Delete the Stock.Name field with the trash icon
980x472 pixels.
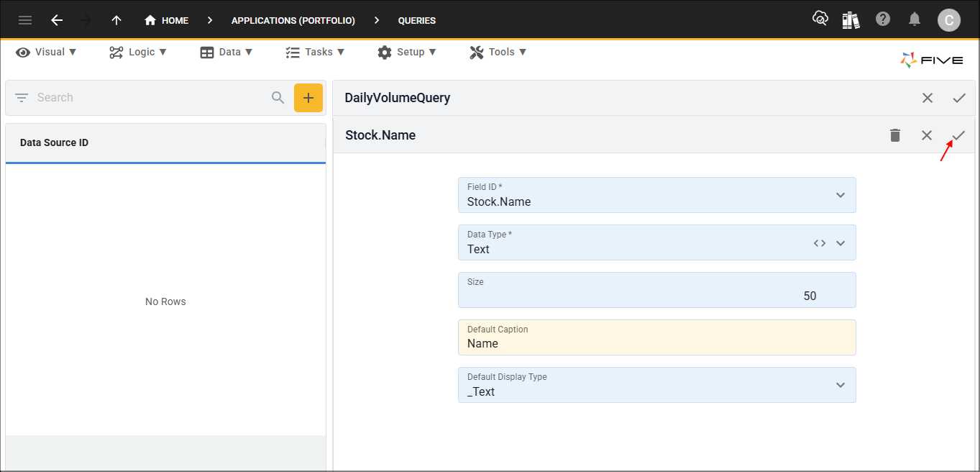coord(895,135)
